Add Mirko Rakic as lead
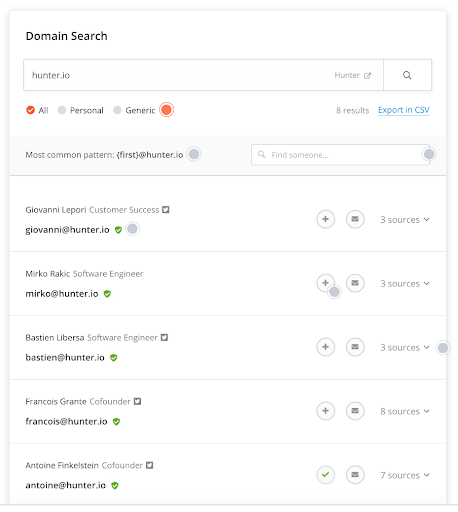 tap(326, 283)
